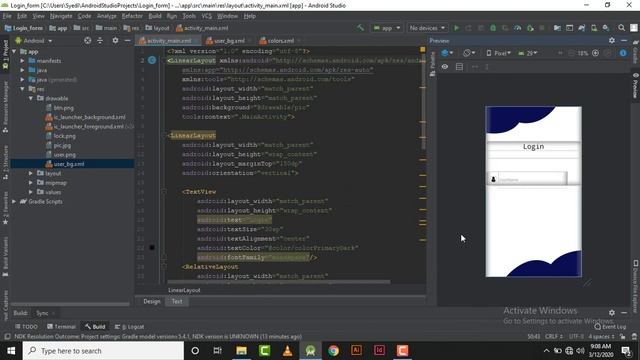640x360 pixels.
Task: Open design surface layers dropdown icon
Action: tap(447, 53)
